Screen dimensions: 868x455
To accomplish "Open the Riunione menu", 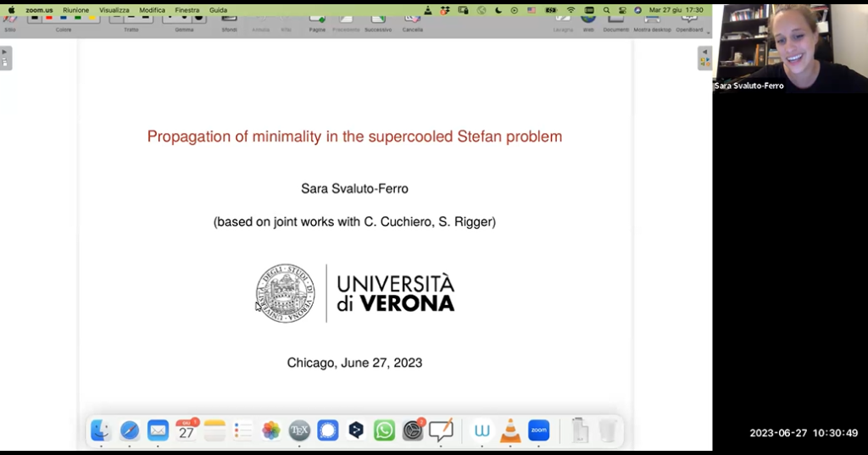I will pyautogui.click(x=75, y=10).
